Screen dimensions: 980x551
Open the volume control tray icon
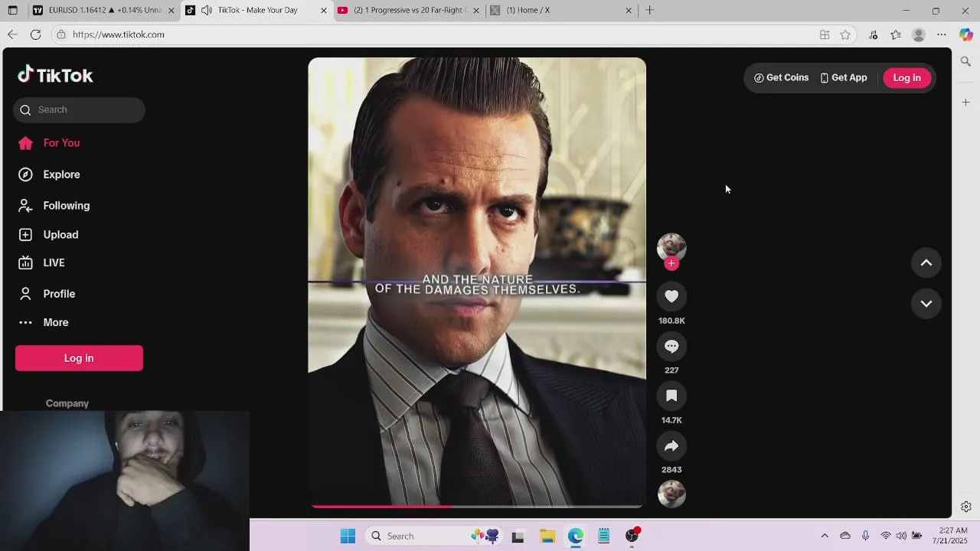(901, 536)
